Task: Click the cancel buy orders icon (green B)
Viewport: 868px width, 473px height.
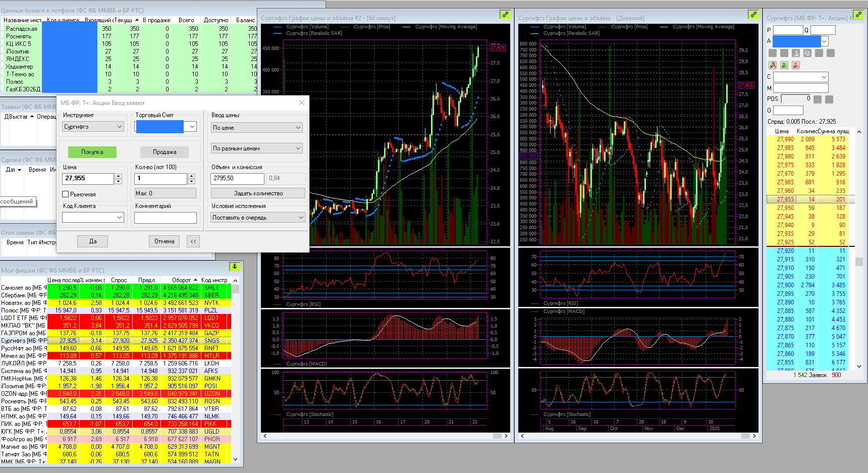Action: click(x=784, y=65)
